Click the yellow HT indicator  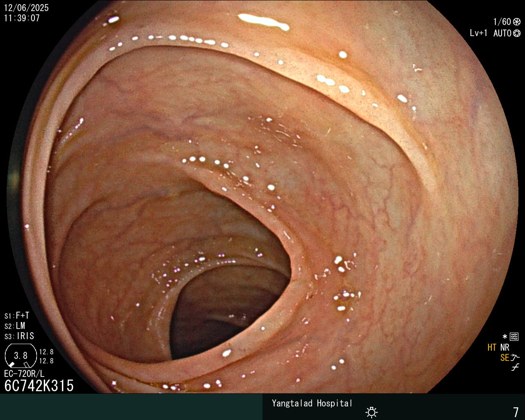click(492, 347)
